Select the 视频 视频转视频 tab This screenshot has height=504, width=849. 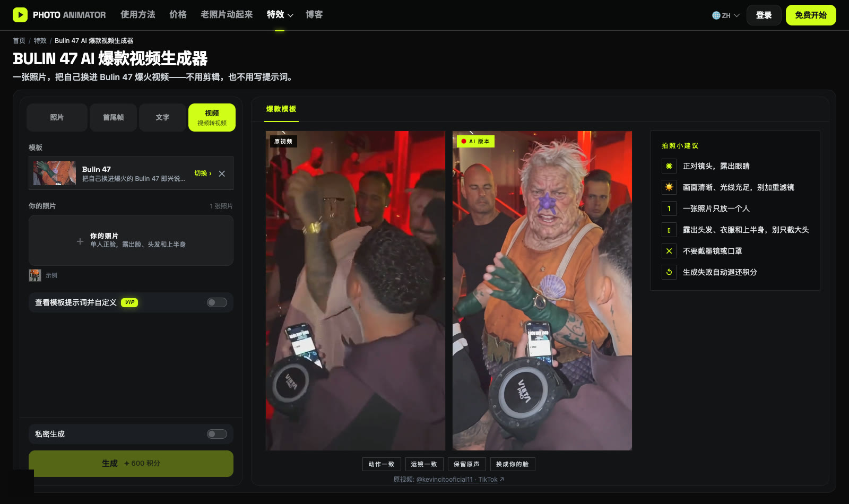pyautogui.click(x=212, y=117)
